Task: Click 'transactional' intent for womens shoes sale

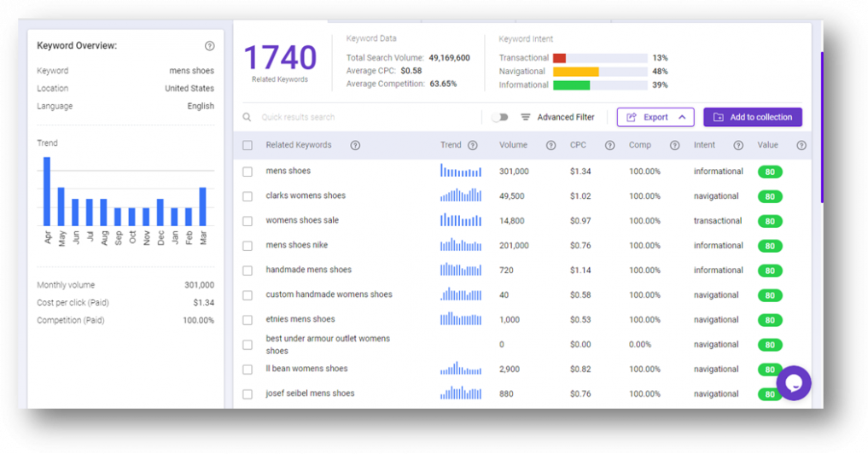Action: tap(718, 220)
